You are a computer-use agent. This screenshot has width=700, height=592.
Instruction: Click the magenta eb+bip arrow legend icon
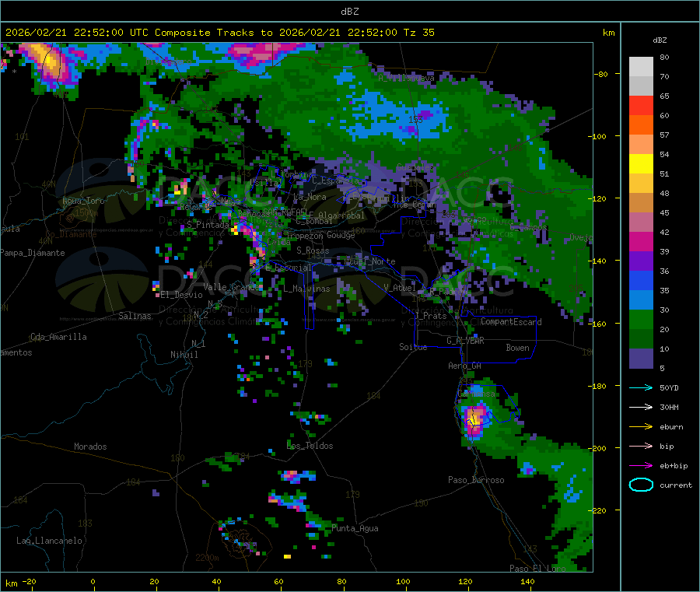[x=641, y=466]
